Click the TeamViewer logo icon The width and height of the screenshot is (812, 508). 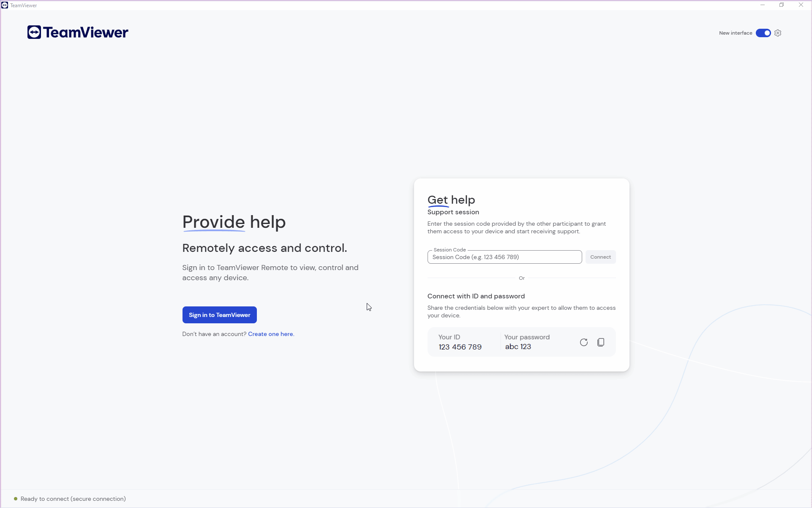[x=34, y=32]
